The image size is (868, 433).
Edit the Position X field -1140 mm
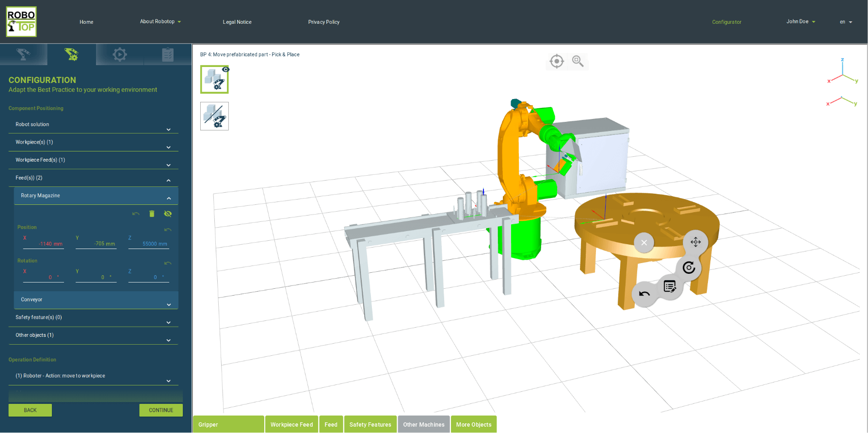[44, 244]
